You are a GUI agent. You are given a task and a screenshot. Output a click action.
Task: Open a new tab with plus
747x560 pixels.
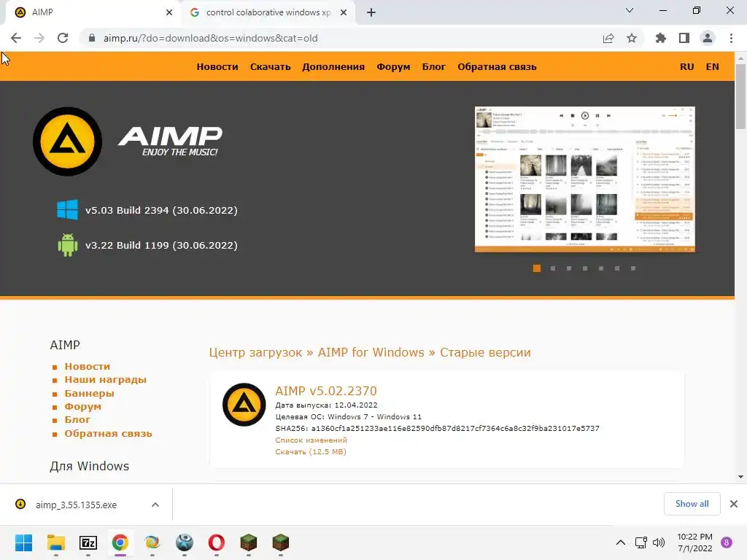[x=371, y=12]
